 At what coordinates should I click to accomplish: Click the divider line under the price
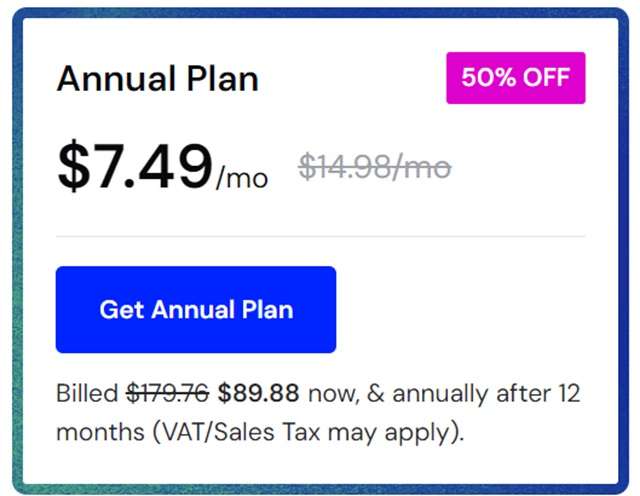[320, 237]
